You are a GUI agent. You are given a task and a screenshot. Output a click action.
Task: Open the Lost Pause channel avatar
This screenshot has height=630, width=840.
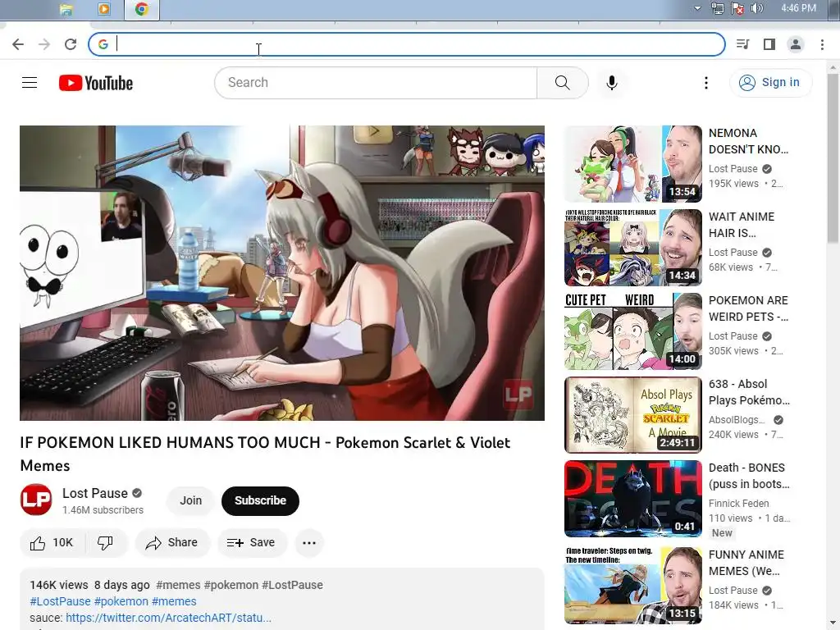tap(36, 500)
